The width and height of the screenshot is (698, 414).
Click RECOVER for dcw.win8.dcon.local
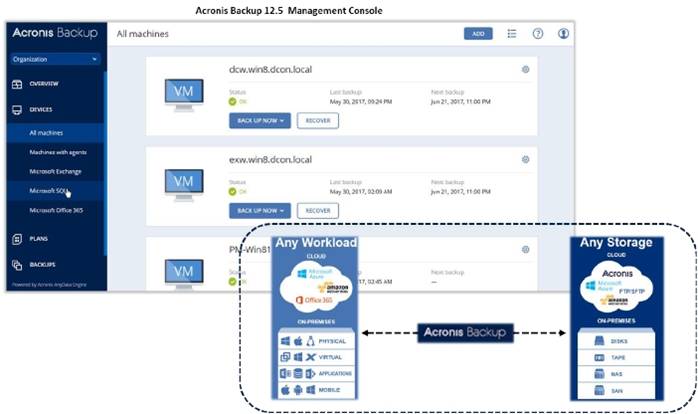(x=317, y=120)
